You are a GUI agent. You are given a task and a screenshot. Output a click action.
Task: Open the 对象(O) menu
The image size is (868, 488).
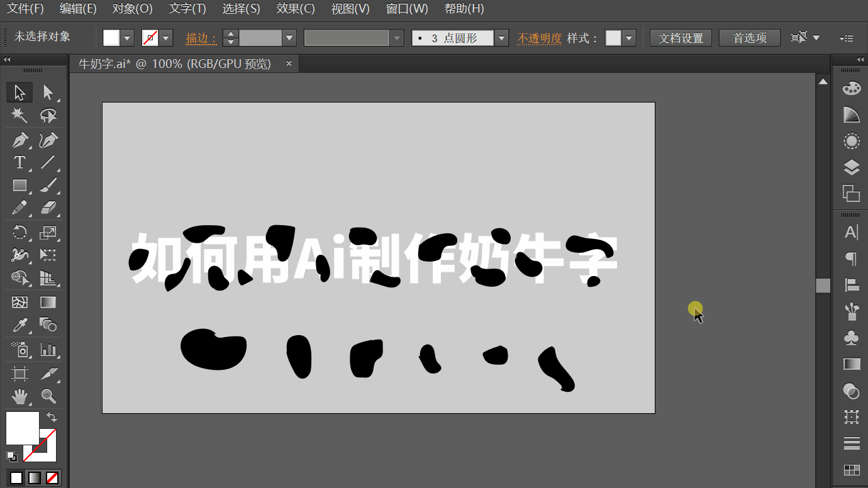pos(133,9)
